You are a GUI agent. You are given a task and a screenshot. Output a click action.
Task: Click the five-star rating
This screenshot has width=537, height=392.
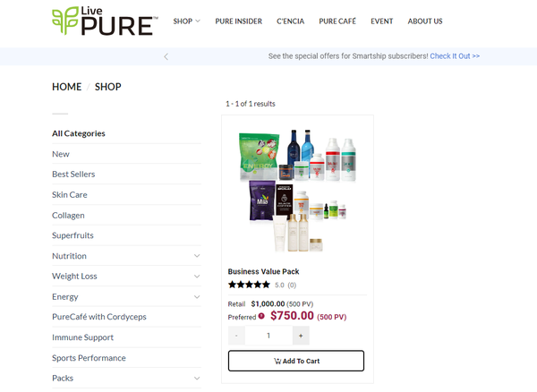click(248, 285)
